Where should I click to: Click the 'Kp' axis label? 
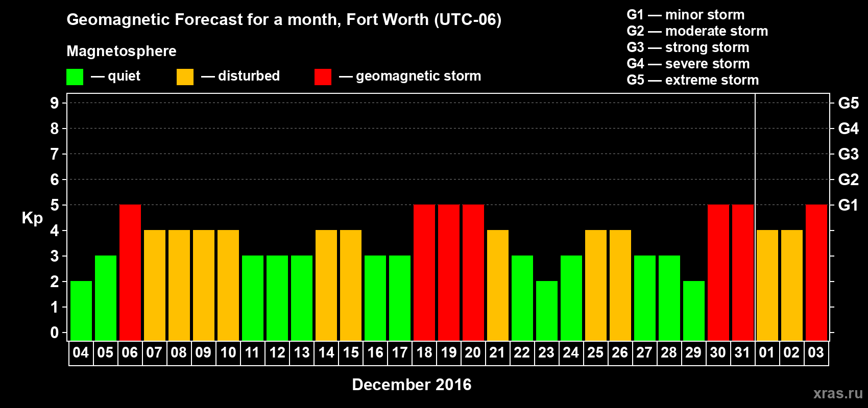pos(32,218)
